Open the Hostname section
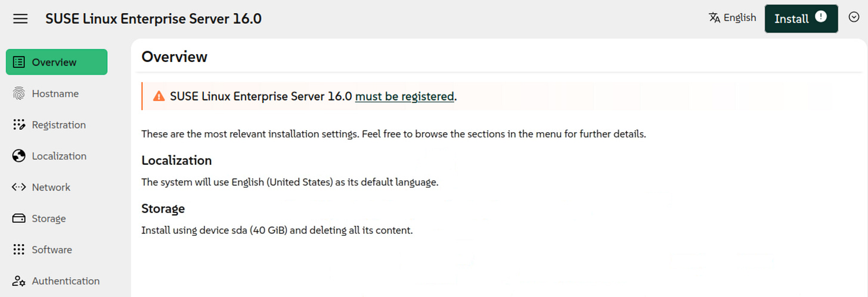The width and height of the screenshot is (868, 297). click(57, 93)
